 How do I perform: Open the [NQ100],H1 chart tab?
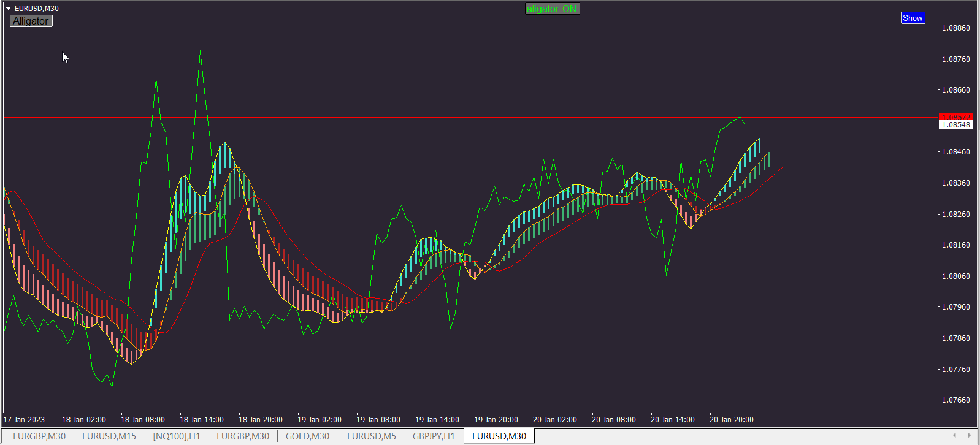click(177, 436)
